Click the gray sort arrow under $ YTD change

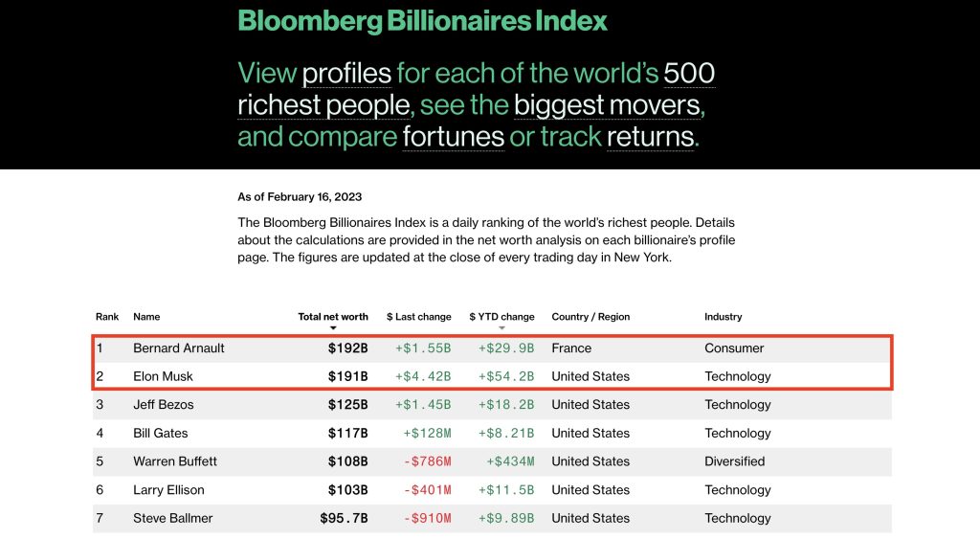[501, 328]
